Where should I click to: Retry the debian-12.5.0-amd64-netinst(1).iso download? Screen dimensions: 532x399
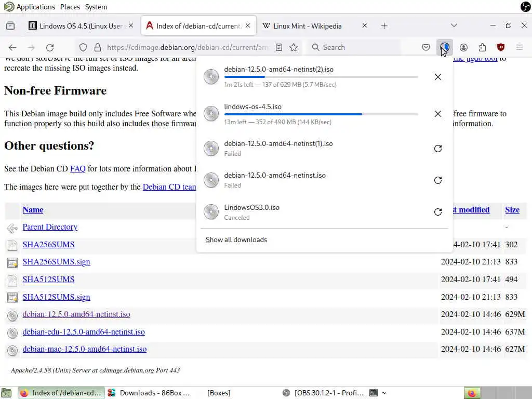coord(437,149)
